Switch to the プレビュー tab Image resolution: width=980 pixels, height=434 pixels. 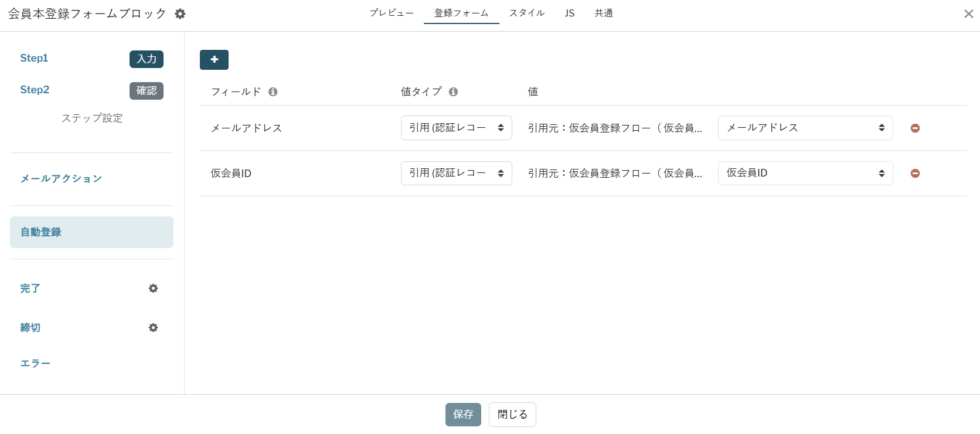(392, 13)
